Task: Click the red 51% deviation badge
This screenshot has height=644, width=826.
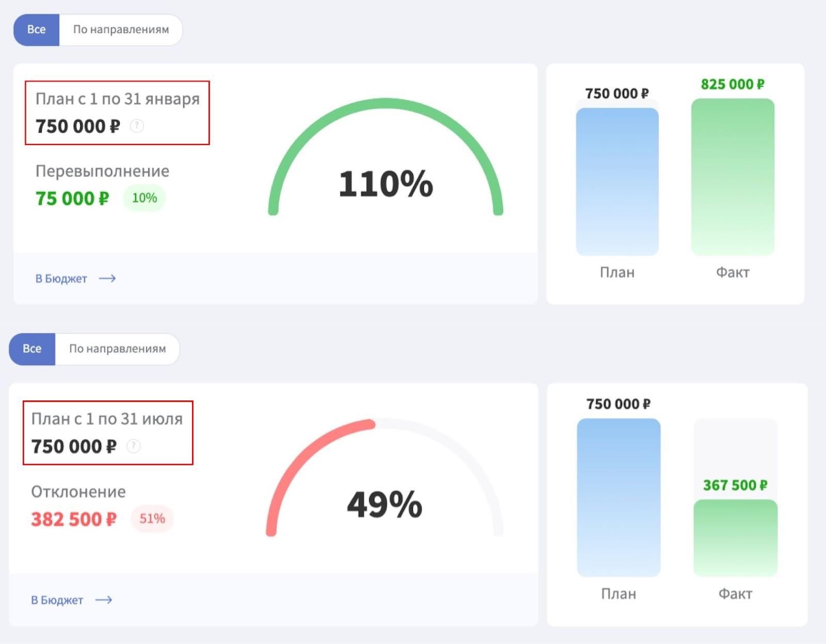Action: click(152, 519)
